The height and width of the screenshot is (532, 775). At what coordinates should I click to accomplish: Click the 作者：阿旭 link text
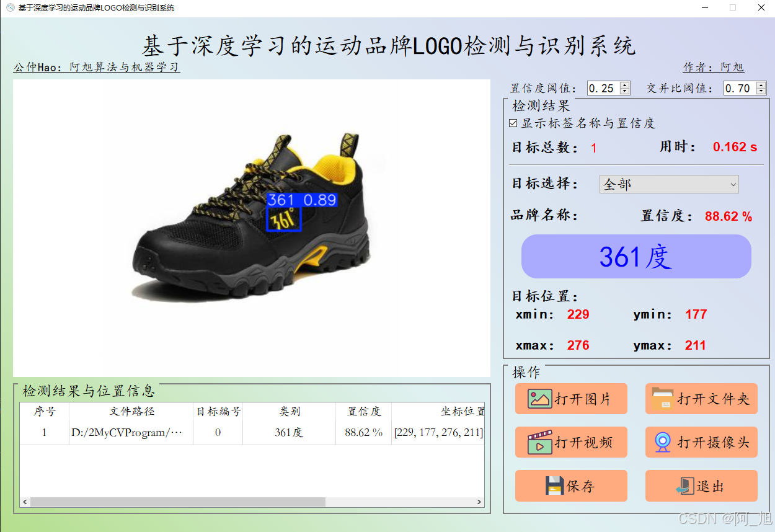click(714, 67)
